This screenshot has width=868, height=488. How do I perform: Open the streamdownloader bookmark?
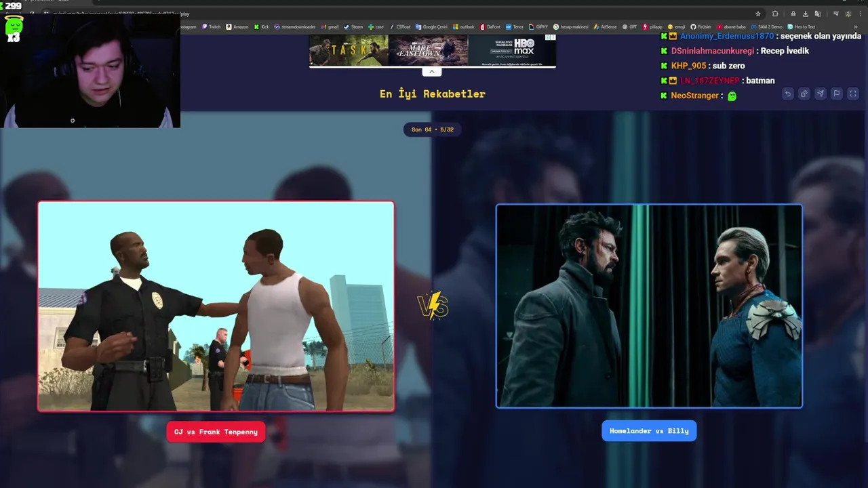pyautogui.click(x=294, y=27)
